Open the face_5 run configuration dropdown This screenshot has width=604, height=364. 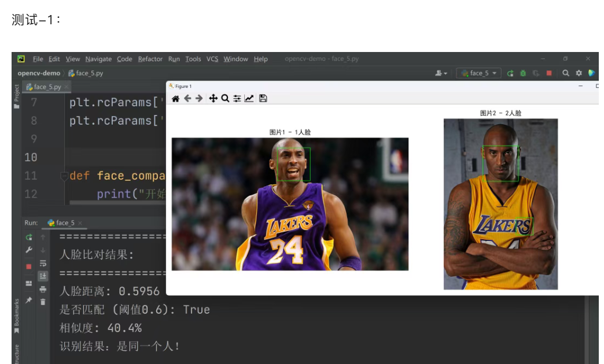479,73
